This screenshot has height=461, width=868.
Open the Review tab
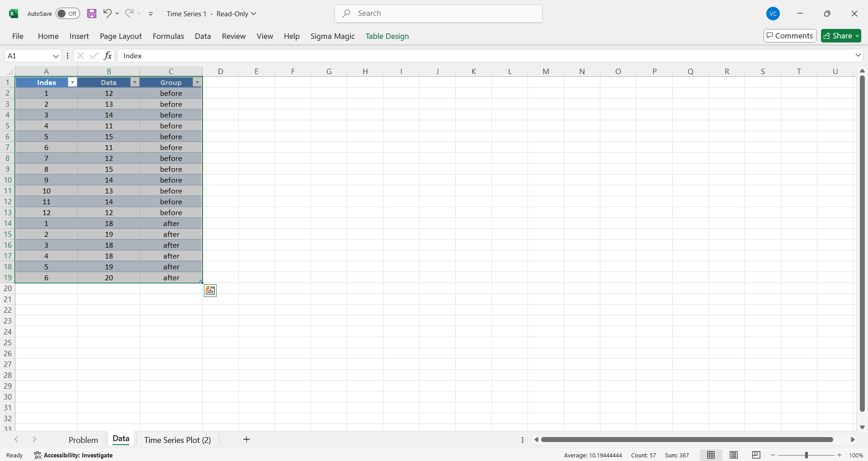(x=234, y=36)
